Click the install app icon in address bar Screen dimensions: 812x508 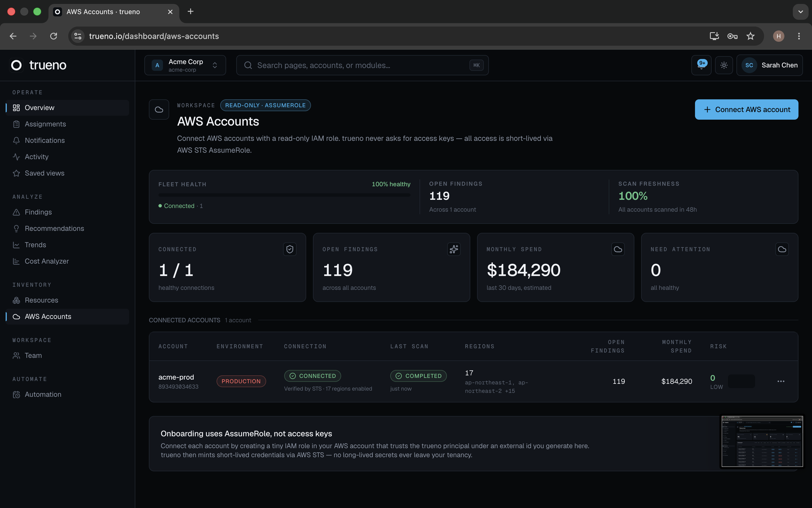714,36
